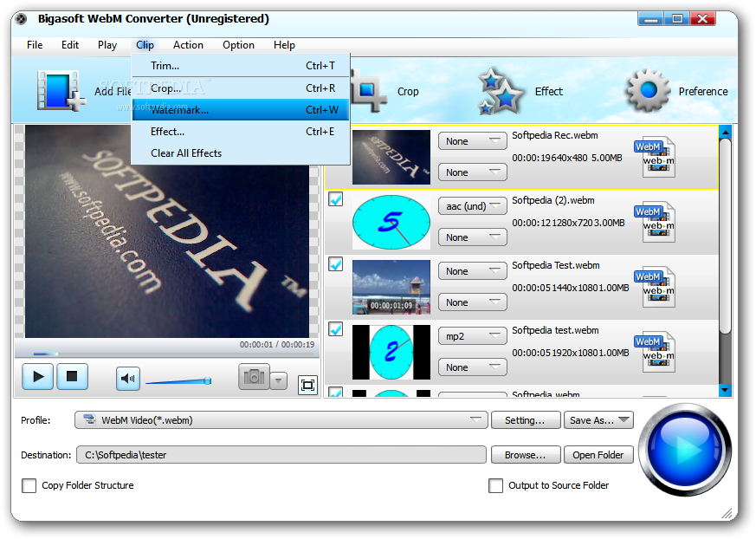Uncheck the Softpedia (2).webm checkbox
This screenshot has height=539, width=756.
pos(336,199)
